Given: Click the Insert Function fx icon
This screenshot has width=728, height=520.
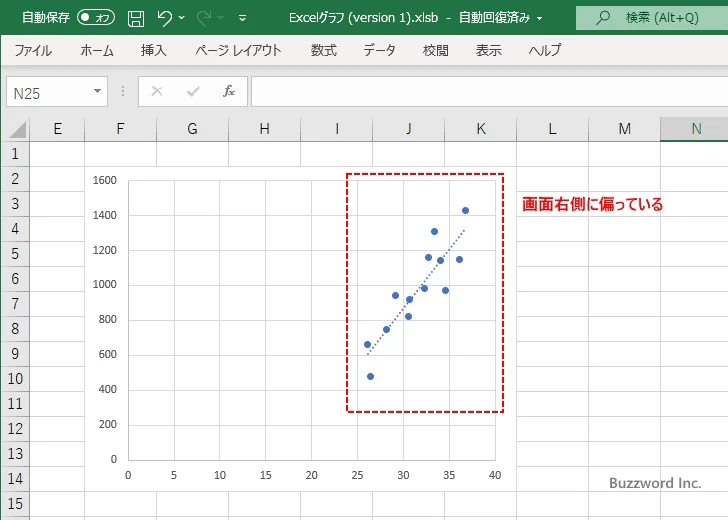Looking at the screenshot, I should click(228, 92).
